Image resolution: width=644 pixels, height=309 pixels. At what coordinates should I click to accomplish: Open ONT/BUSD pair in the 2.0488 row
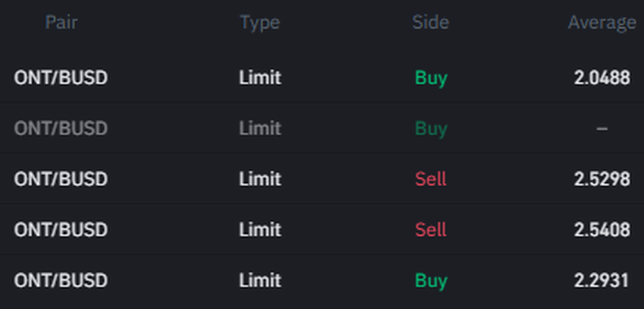click(61, 77)
